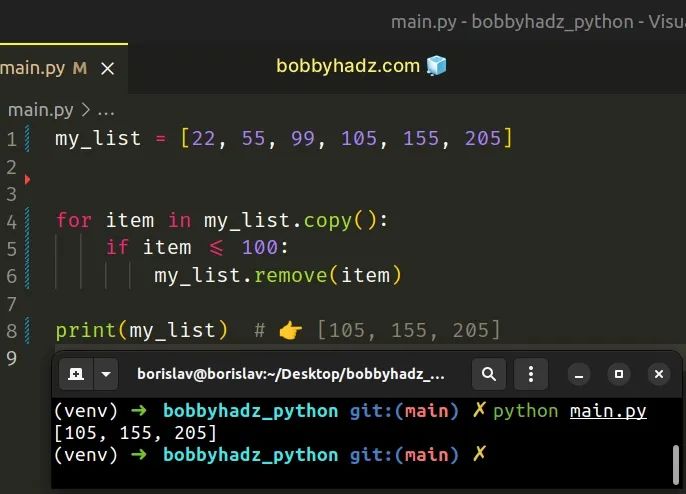
Task: Place cursor on my_list in line 1
Action: click(x=98, y=139)
